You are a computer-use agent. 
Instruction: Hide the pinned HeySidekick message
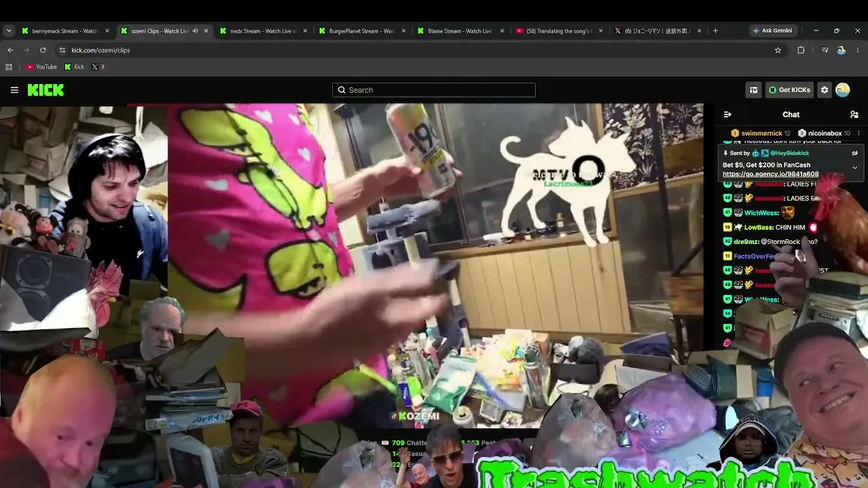854,153
